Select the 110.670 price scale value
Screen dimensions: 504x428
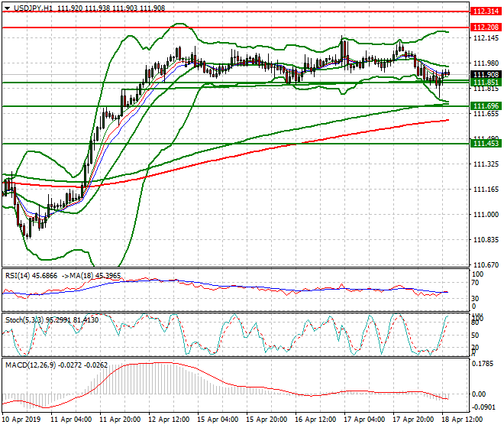pyautogui.click(x=486, y=265)
